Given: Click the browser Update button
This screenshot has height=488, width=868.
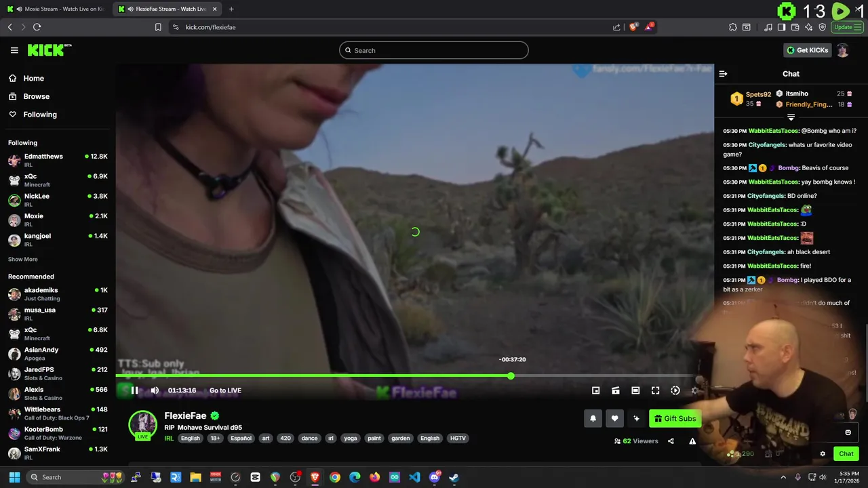Looking at the screenshot, I should tap(848, 27).
